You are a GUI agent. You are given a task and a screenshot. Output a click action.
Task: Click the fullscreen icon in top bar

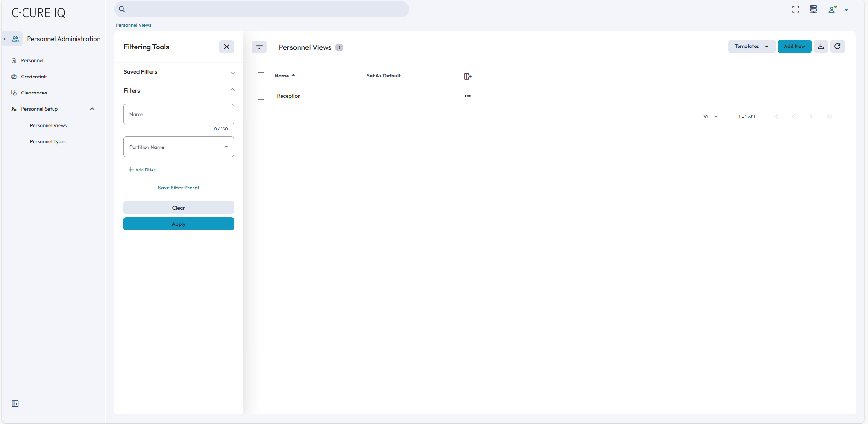[796, 10]
